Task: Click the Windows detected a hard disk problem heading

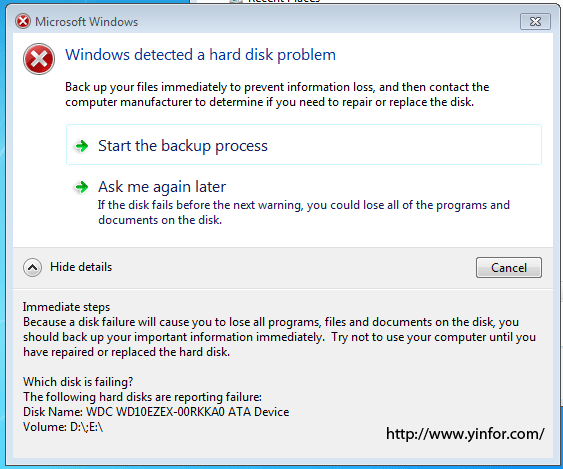Action: 200,55
